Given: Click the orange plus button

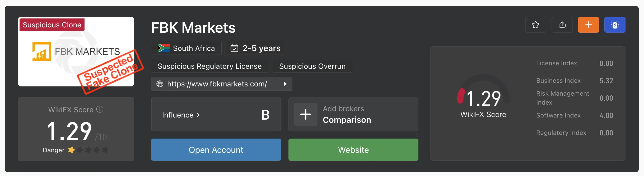Looking at the screenshot, I should 588,25.
